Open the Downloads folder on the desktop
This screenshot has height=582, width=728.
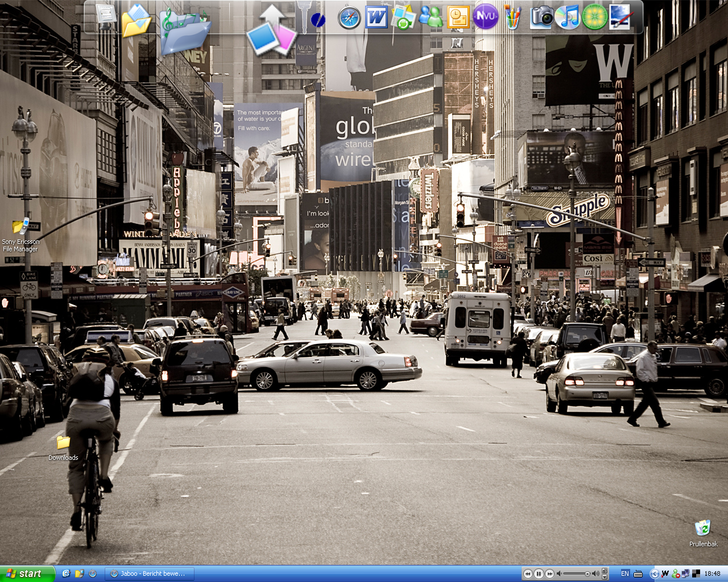[63, 443]
